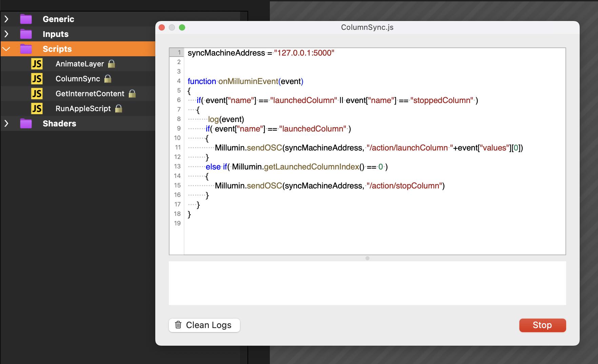Viewport: 598px width, 364px height.
Task: Click the splitter handle between editor and logs
Action: click(367, 258)
